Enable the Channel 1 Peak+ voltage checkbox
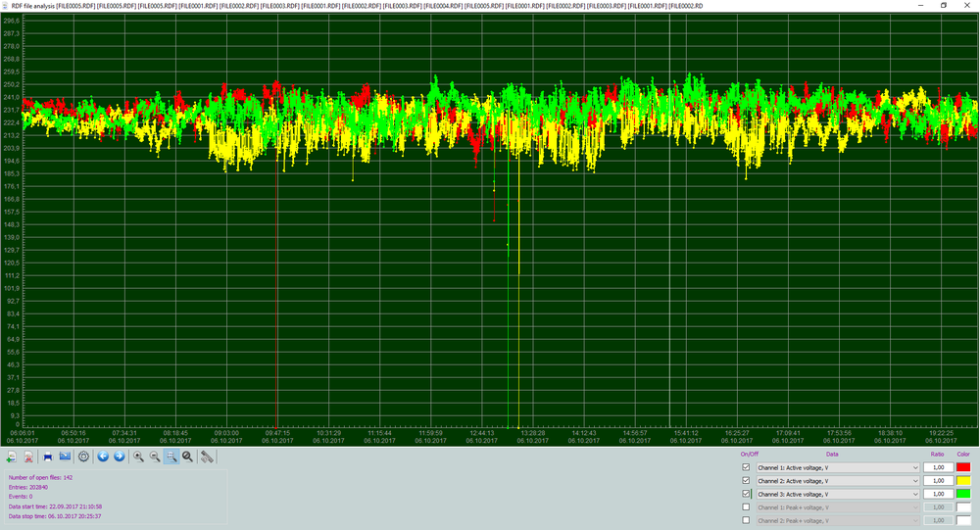 (746, 506)
